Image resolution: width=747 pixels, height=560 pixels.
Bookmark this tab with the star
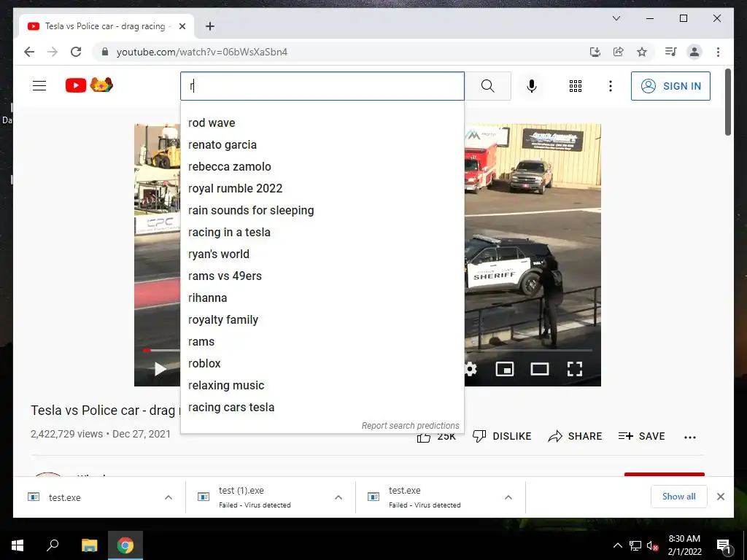[x=642, y=52]
